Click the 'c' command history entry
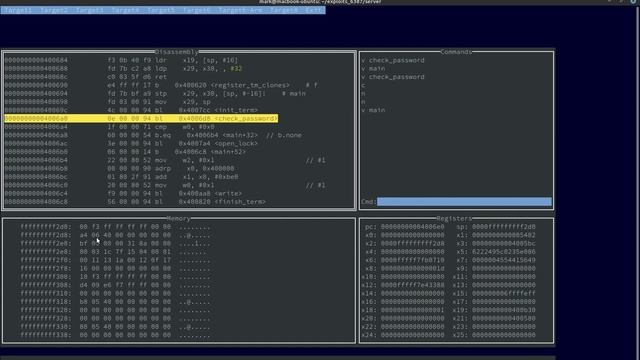Image resolution: width=640 pixels, height=360 pixels. tap(363, 85)
